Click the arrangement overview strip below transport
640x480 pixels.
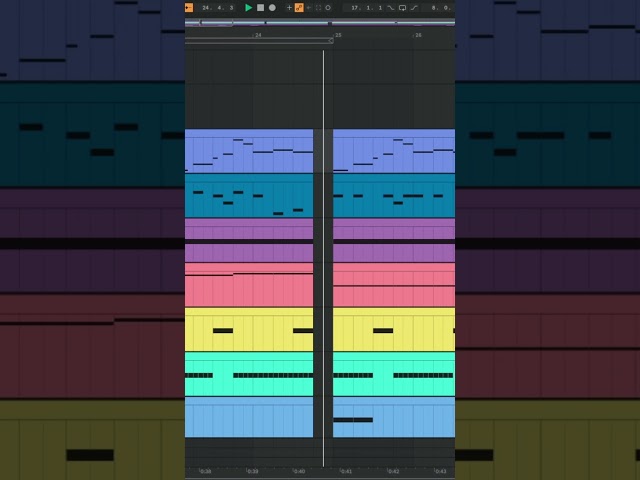coord(320,23)
